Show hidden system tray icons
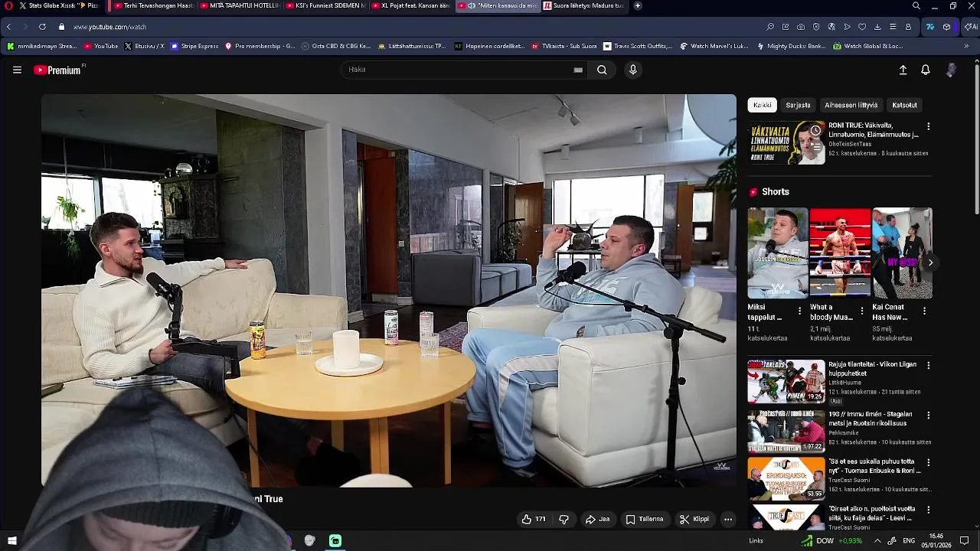 pyautogui.click(x=877, y=541)
